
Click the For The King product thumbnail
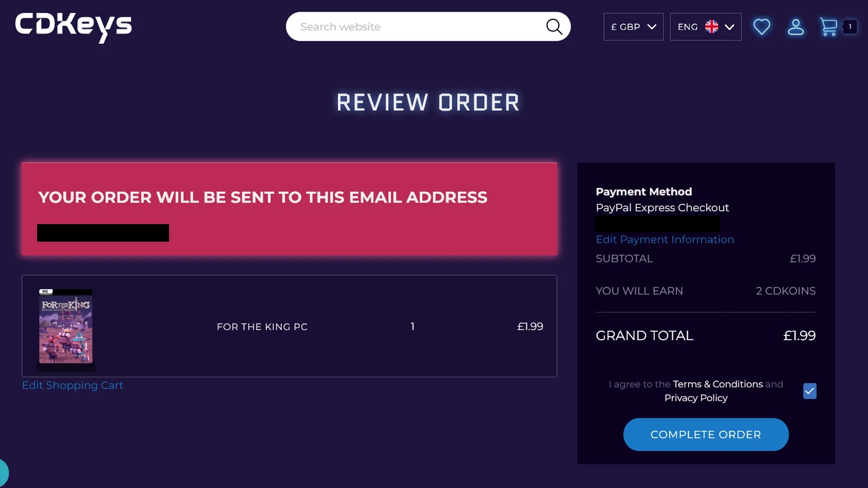[x=66, y=328]
